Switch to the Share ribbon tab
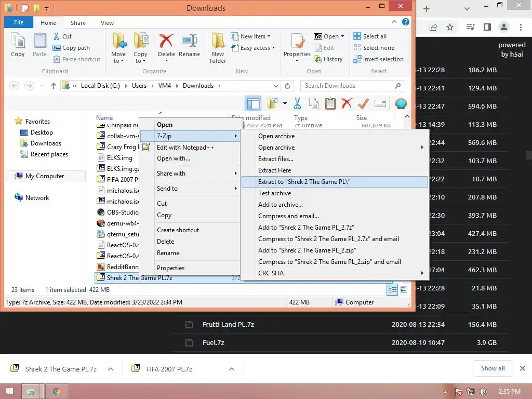 pos(78,23)
